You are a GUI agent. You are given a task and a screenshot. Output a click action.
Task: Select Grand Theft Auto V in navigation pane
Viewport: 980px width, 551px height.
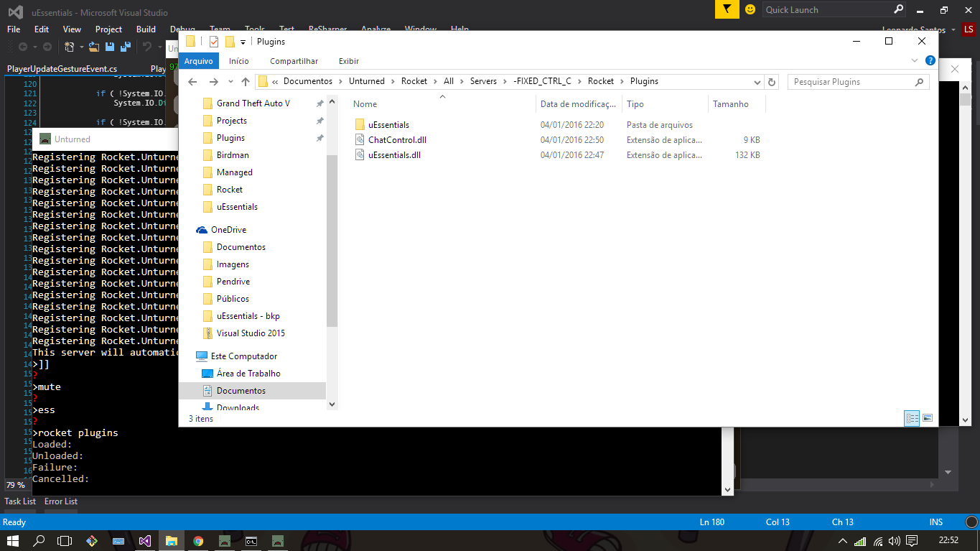(x=253, y=103)
